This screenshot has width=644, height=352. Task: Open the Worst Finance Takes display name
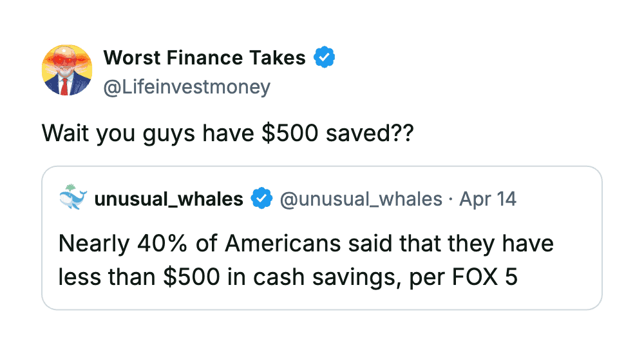click(x=204, y=58)
